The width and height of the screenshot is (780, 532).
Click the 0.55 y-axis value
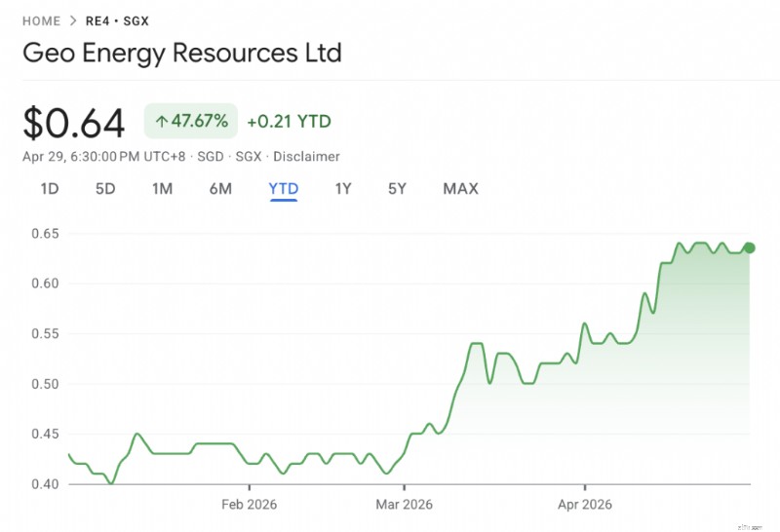[x=45, y=333]
